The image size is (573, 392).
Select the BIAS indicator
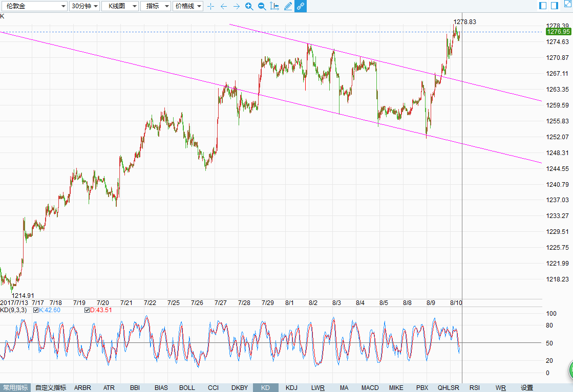[x=161, y=387]
